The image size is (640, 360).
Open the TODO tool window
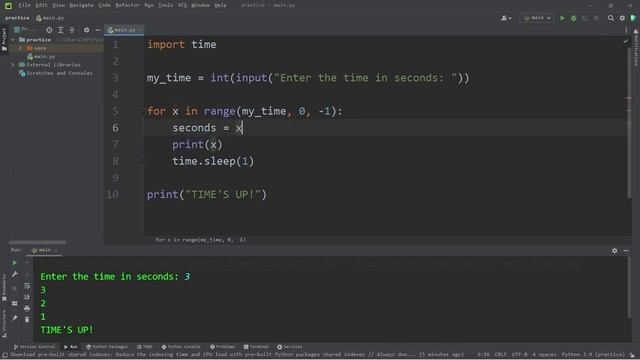[x=145, y=347]
